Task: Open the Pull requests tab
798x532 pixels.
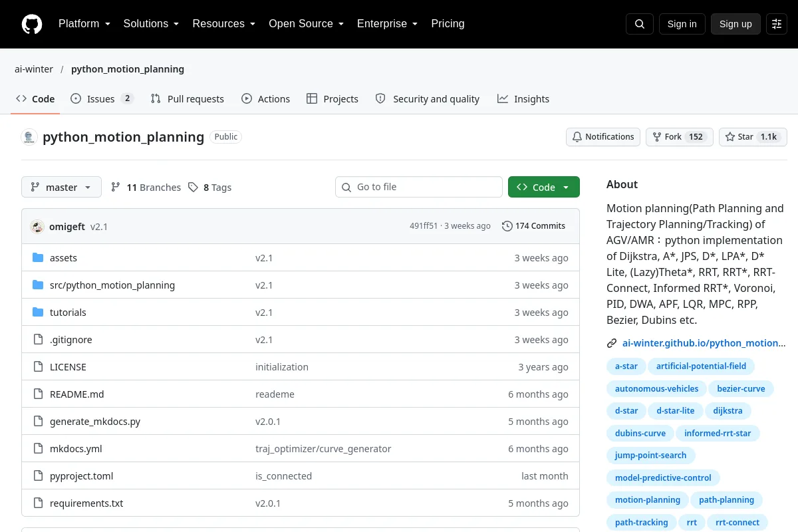Action: 188,99
